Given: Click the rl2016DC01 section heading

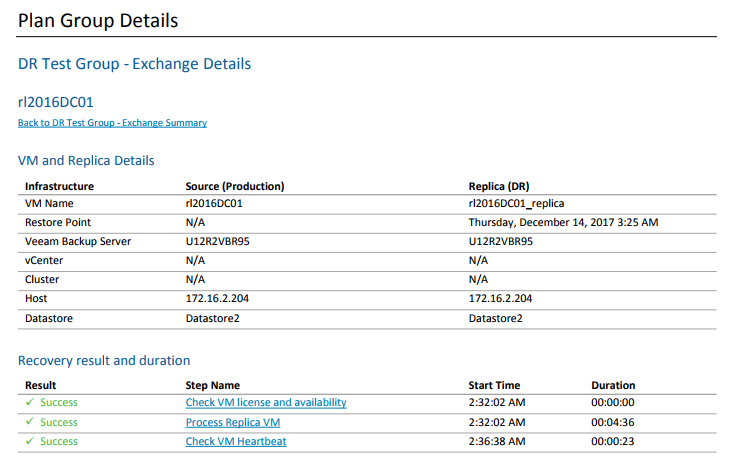Looking at the screenshot, I should [x=56, y=101].
